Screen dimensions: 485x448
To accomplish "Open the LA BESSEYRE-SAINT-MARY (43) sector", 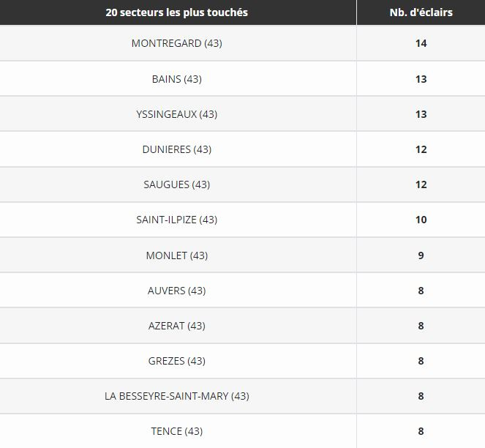I will [176, 396].
